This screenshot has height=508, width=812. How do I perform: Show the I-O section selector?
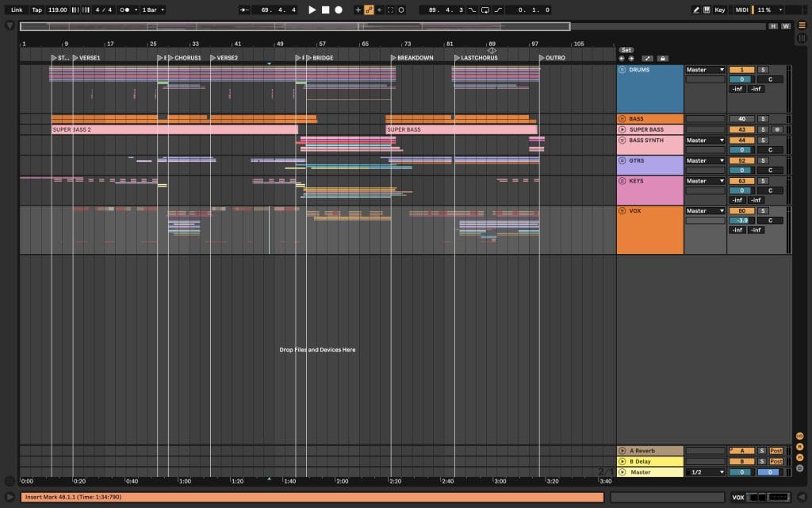[799, 436]
